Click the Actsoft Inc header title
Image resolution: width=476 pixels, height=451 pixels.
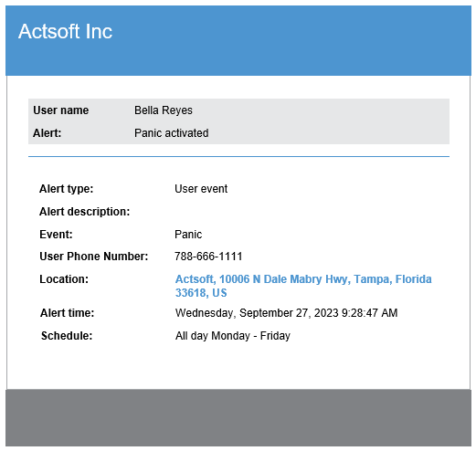65,31
